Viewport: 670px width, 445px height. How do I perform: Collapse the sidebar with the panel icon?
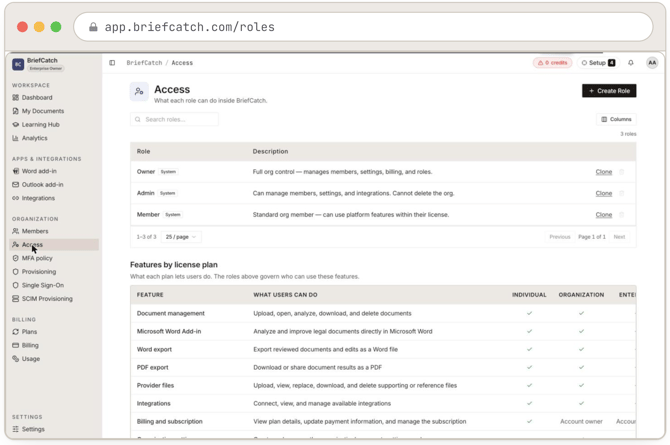coord(112,63)
